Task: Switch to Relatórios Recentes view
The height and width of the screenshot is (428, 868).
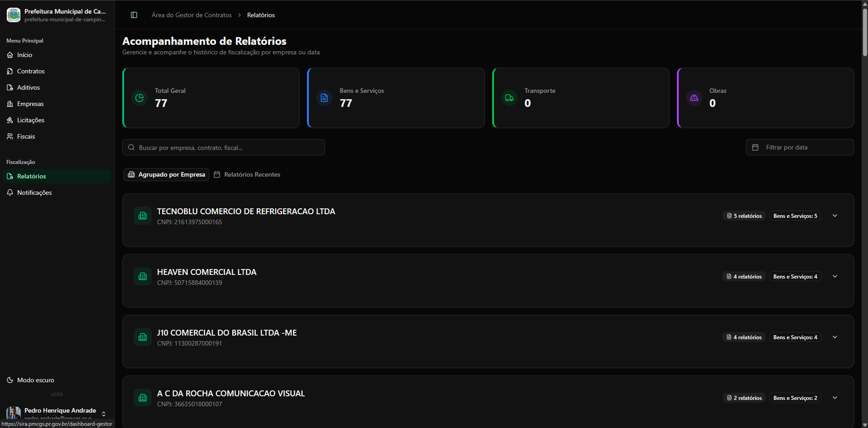Action: coord(247,174)
